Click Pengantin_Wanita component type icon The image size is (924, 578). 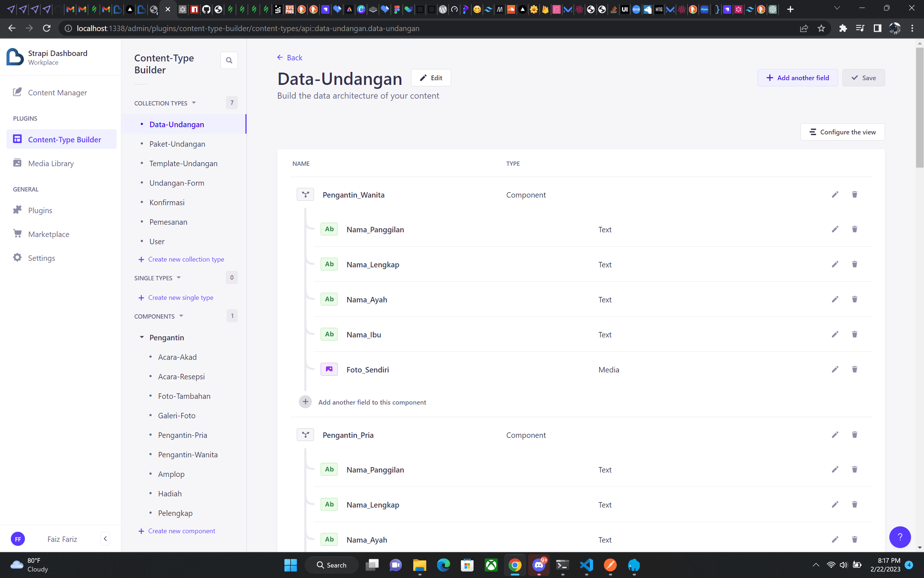tap(305, 195)
